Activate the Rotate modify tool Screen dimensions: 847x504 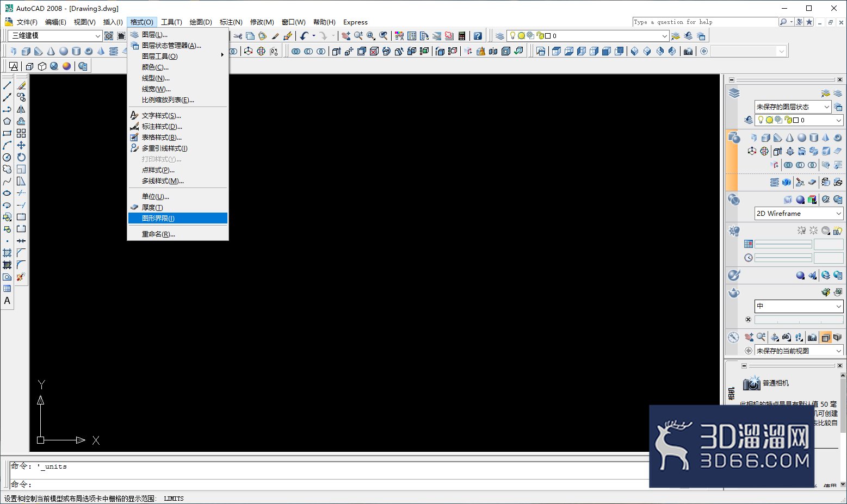[21, 157]
